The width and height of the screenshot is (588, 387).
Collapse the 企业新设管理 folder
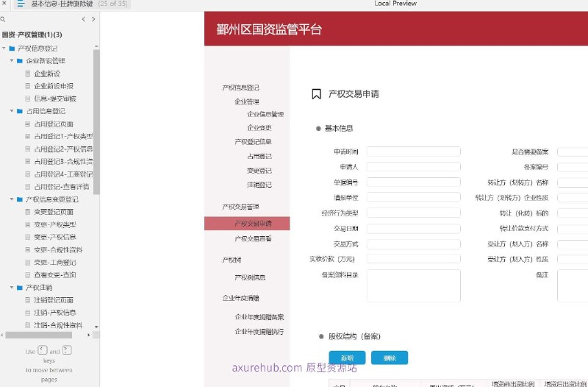coord(12,60)
